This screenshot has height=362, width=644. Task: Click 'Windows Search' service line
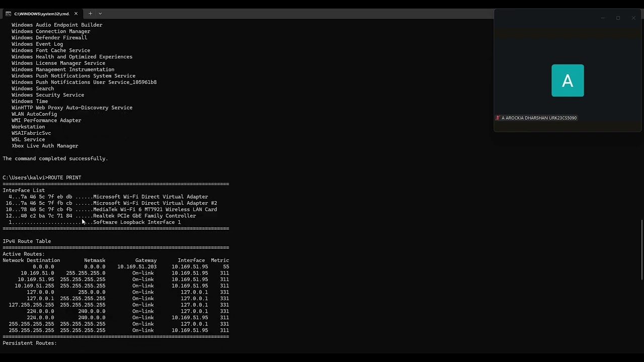[33, 88]
